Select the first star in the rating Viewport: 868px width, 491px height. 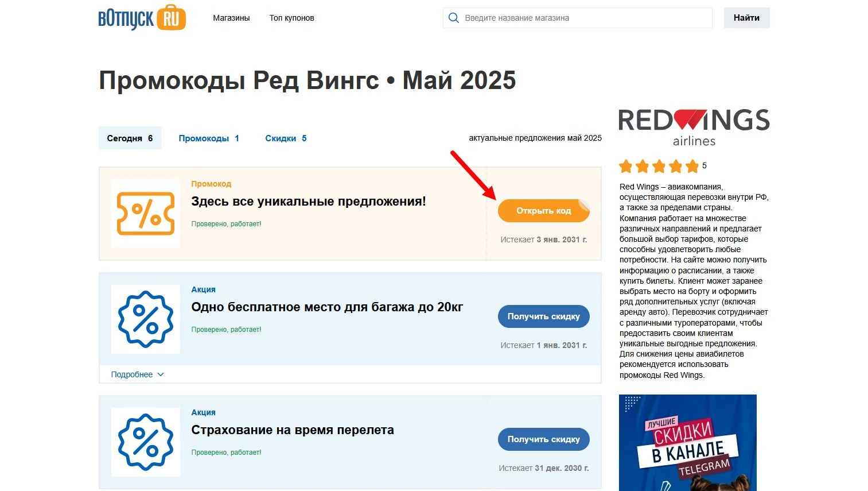point(626,166)
